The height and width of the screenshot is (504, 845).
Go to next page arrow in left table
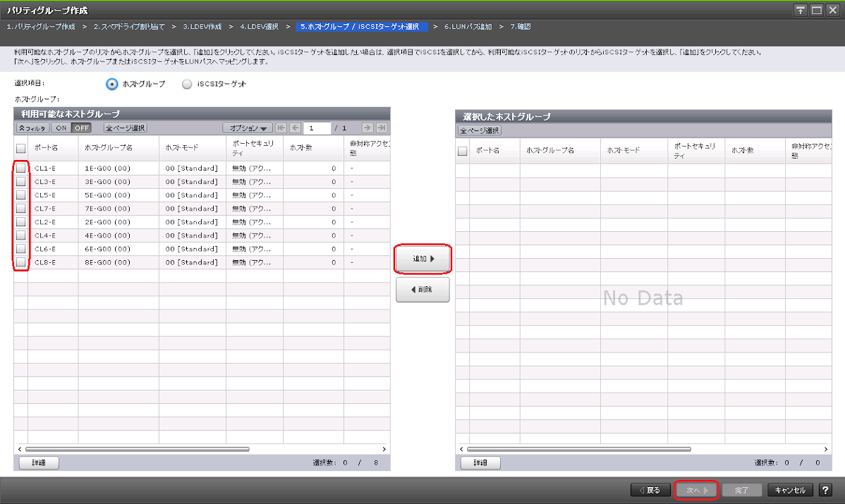click(x=367, y=128)
